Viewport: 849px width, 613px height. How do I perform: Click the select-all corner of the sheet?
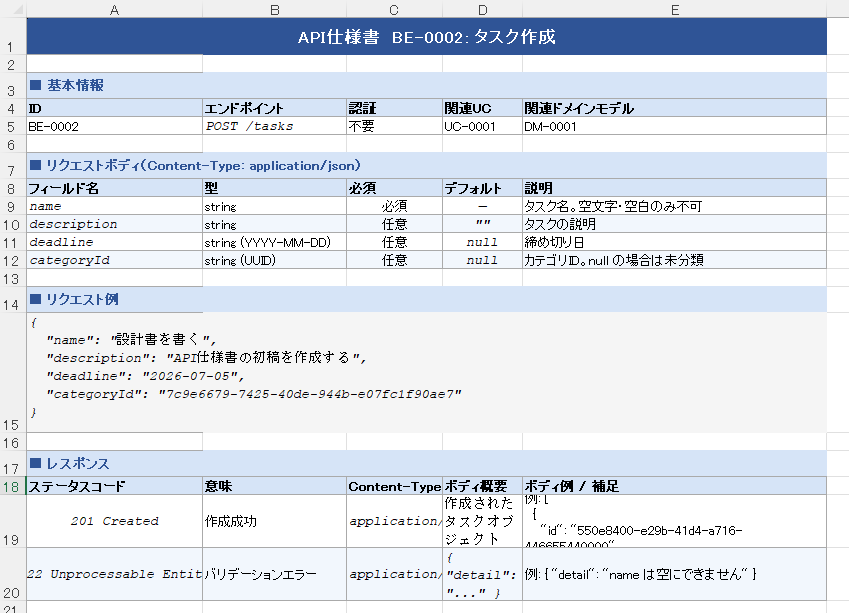(12, 9)
